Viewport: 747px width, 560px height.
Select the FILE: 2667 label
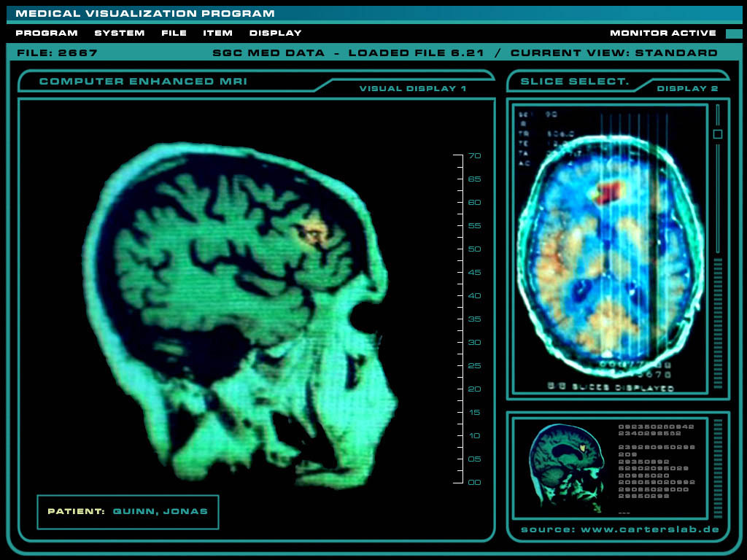coord(57,52)
